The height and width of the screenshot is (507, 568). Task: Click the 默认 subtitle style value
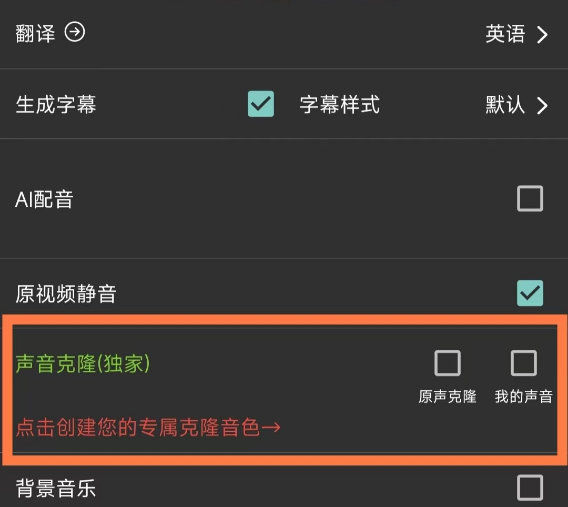(505, 105)
